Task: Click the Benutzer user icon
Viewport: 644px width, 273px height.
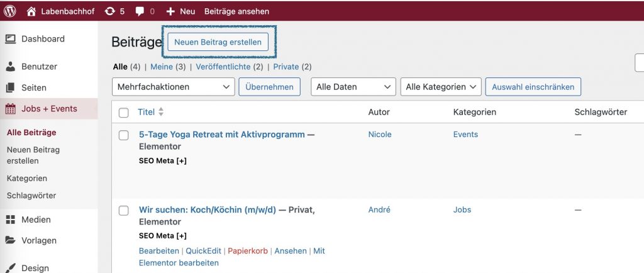Action: point(11,67)
